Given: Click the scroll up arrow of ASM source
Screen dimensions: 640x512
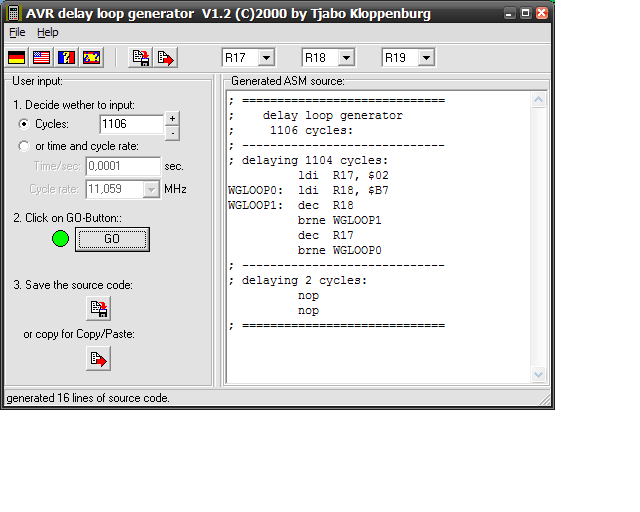Looking at the screenshot, I should point(538,100).
